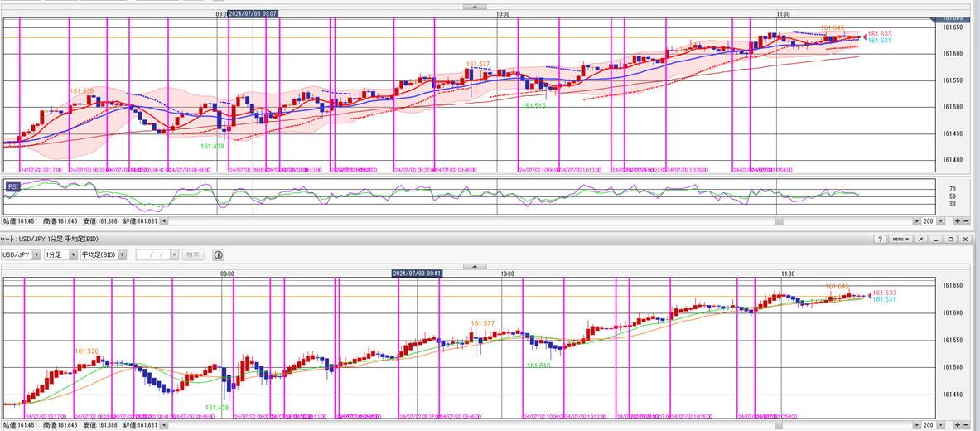The height and width of the screenshot is (431, 980).
Task: Zoom in with upper chart plus button
Action: (958, 220)
